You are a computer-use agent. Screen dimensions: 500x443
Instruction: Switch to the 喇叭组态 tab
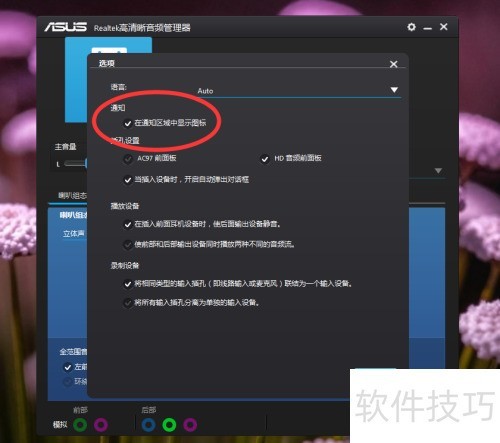click(x=72, y=195)
